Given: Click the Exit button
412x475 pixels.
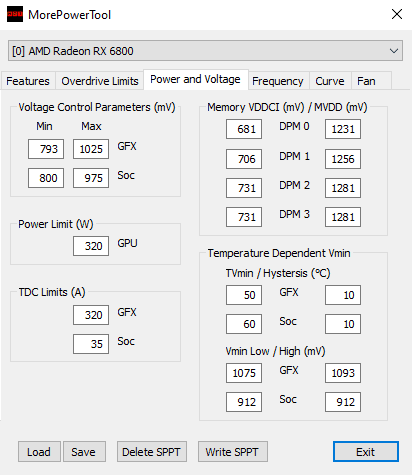Looking at the screenshot, I should pyautogui.click(x=366, y=452).
